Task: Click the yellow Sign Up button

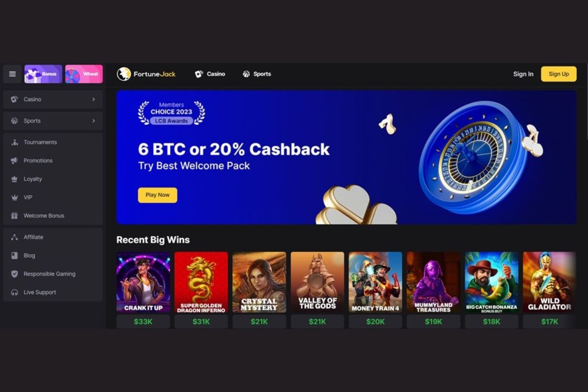Action: [x=559, y=74]
